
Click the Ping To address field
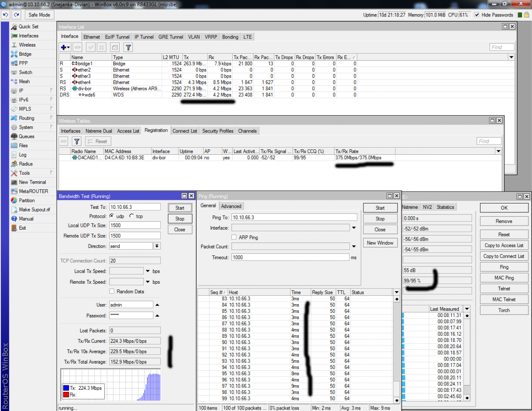pyautogui.click(x=294, y=217)
